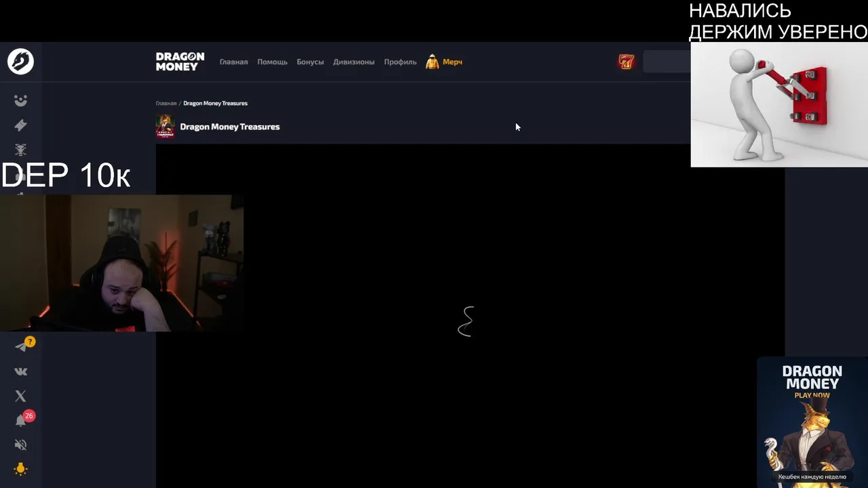Click the Dragon Money Treasures title
The image size is (868, 488).
(229, 127)
